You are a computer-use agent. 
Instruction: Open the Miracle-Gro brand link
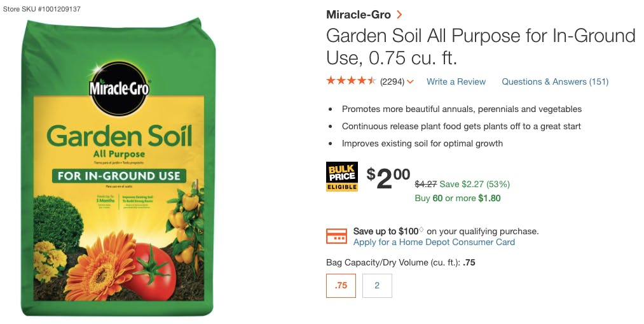359,15
